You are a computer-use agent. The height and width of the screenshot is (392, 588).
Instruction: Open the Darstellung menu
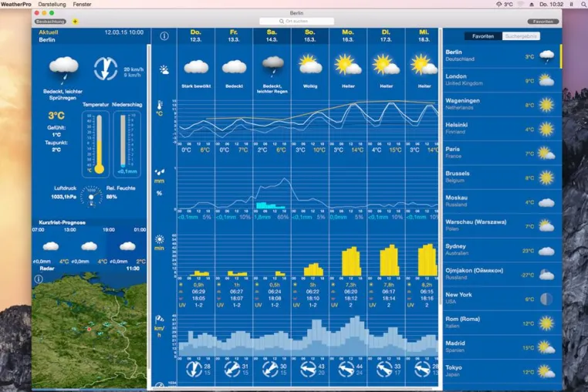pos(52,4)
